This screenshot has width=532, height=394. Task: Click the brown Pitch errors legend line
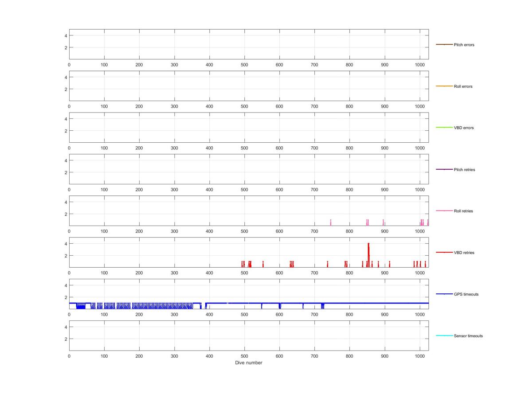(x=444, y=44)
